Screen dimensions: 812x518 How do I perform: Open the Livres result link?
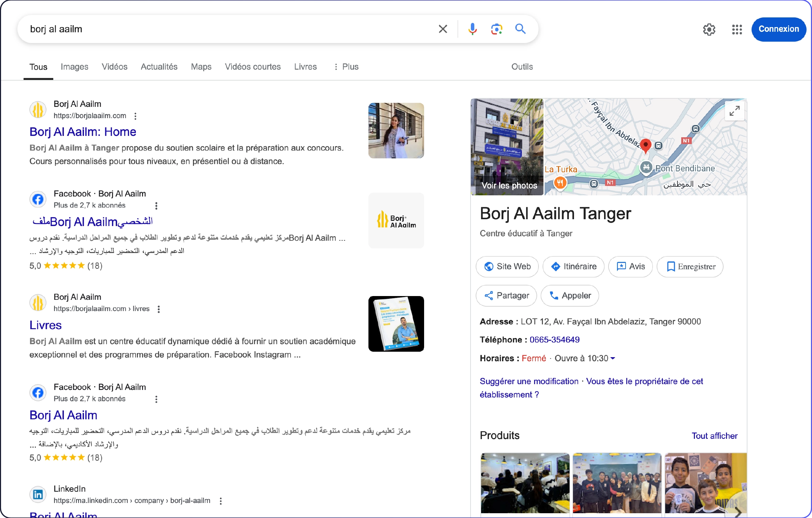coord(45,325)
